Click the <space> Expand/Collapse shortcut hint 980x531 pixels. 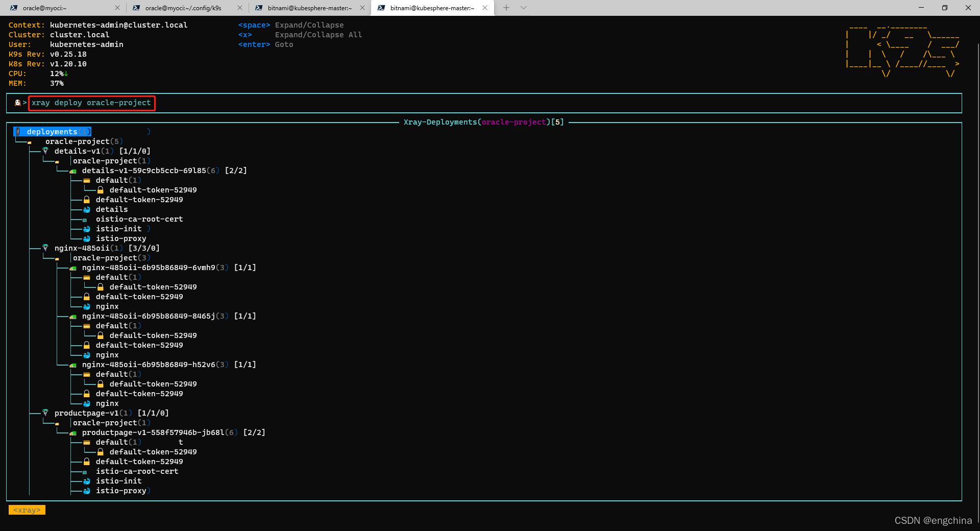click(291, 25)
